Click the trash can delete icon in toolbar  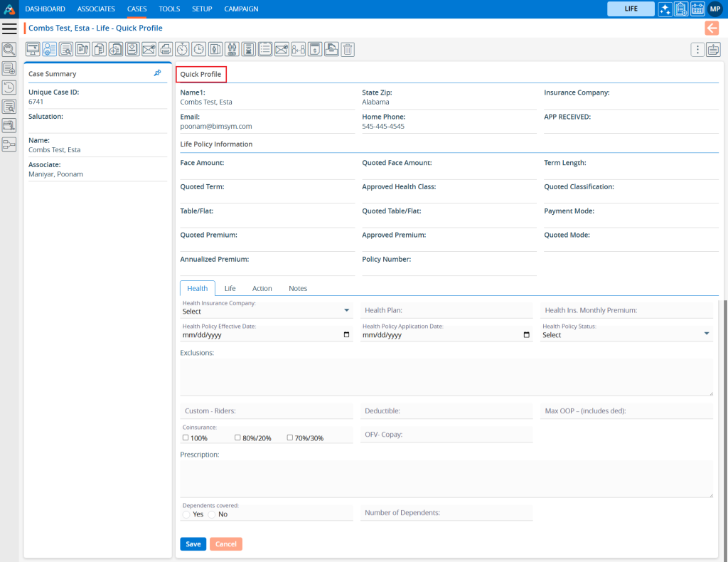point(348,49)
